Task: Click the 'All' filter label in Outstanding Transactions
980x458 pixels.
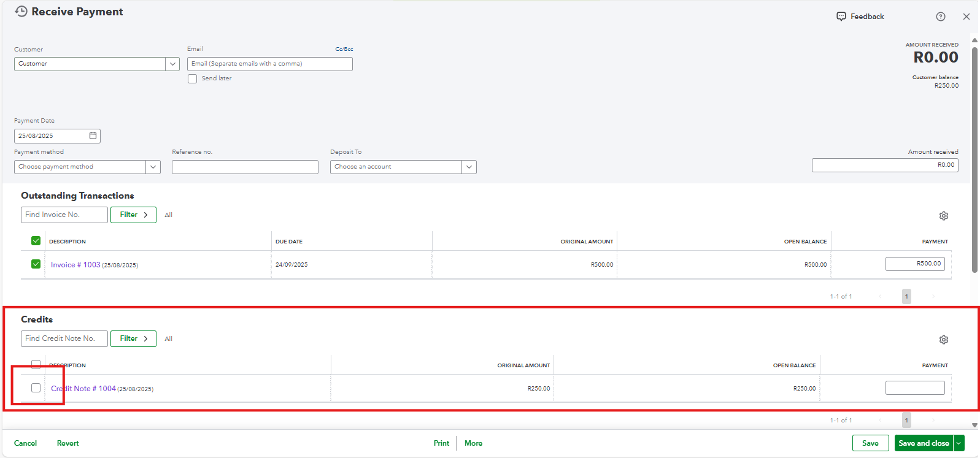Action: (x=169, y=215)
